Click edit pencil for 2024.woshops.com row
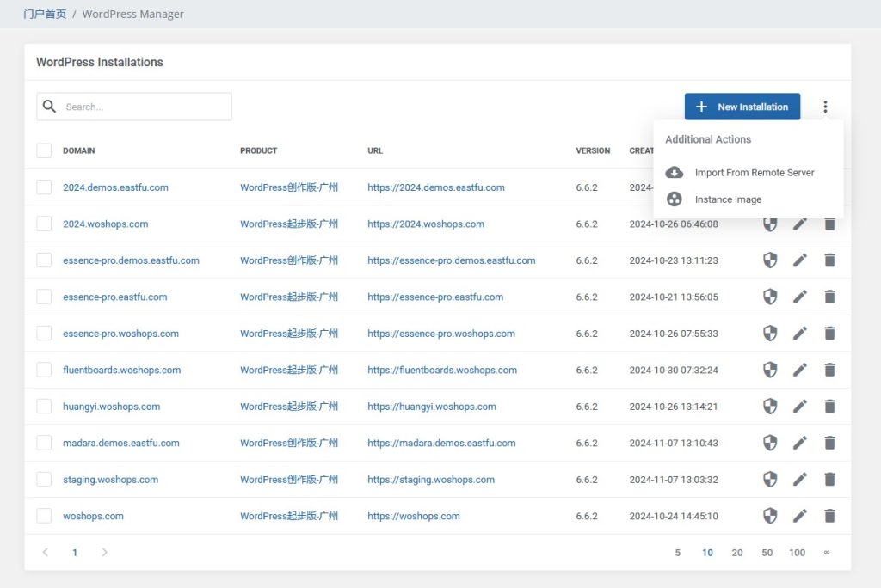Screen dimensions: 881x588 pyautogui.click(x=800, y=224)
